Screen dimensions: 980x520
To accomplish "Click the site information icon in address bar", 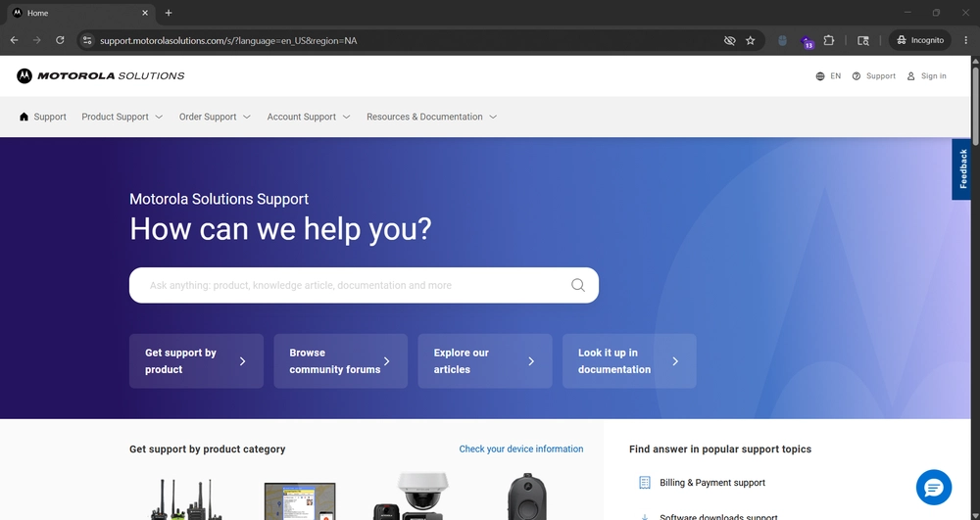I will point(87,40).
